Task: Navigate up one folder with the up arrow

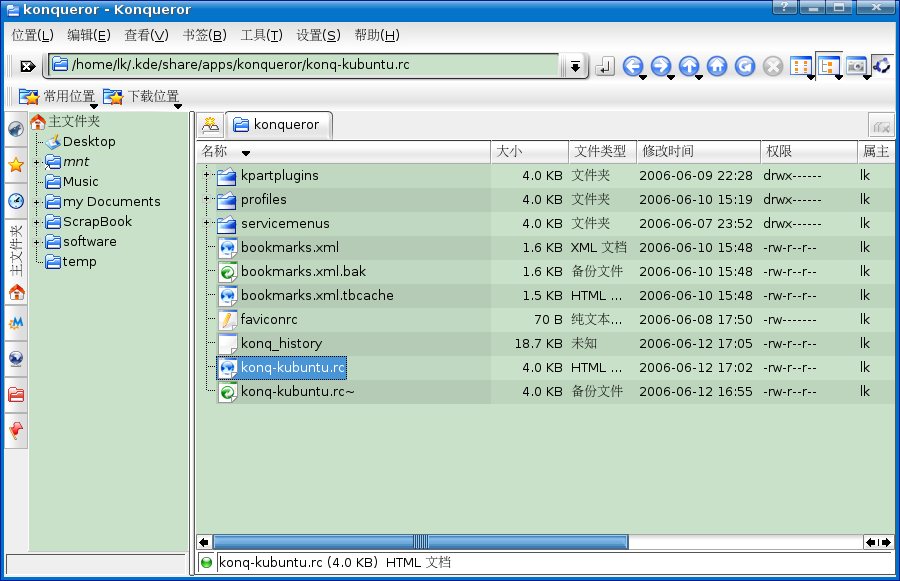Action: pyautogui.click(x=689, y=66)
